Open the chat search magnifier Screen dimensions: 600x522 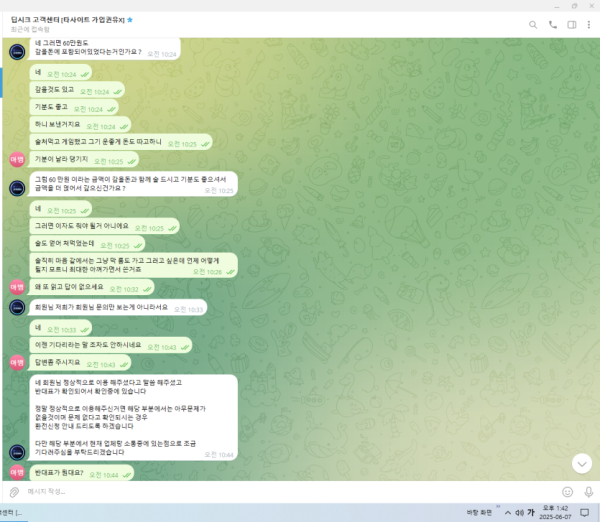click(533, 25)
